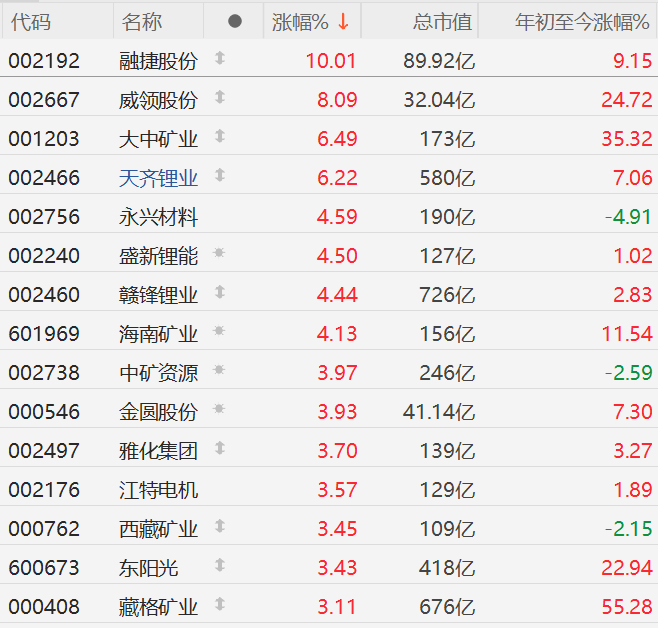Click market cap 580亿 for 天齐锂业
The height and width of the screenshot is (628, 658).
pos(447,178)
